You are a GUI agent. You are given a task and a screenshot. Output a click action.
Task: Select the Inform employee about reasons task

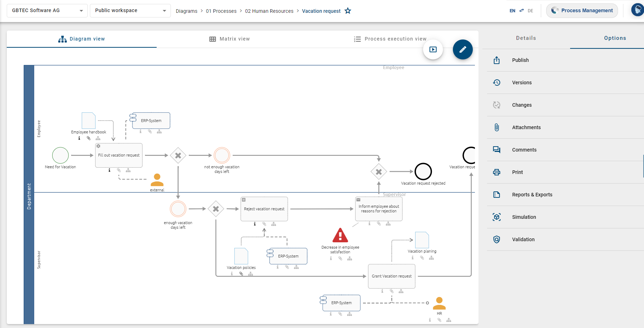379,209
